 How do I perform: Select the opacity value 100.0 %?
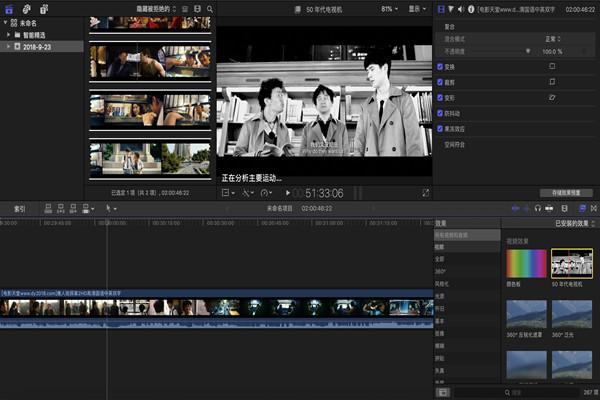(552, 51)
